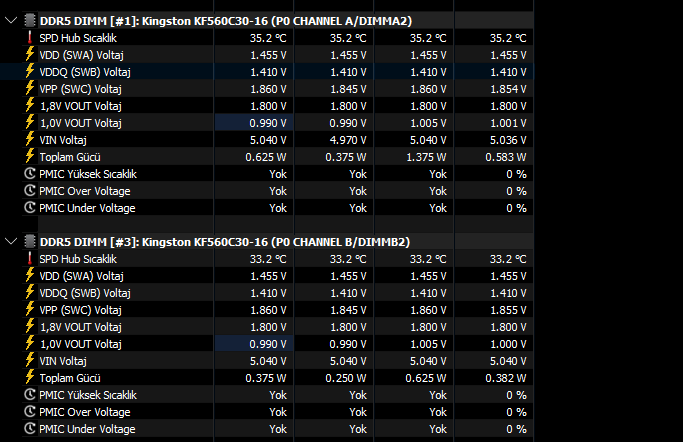Click clock icon for DIMM #3 PMIC Under Voltage
The image size is (683, 442).
[x=30, y=428]
